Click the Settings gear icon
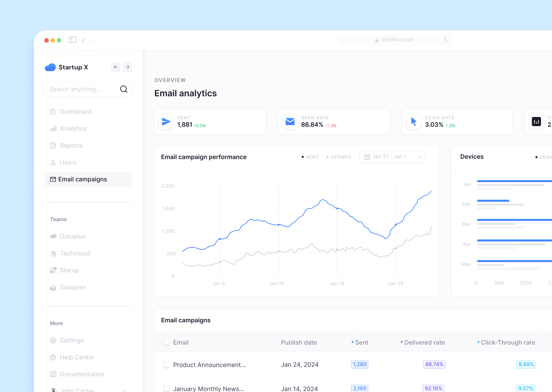 [x=53, y=340]
